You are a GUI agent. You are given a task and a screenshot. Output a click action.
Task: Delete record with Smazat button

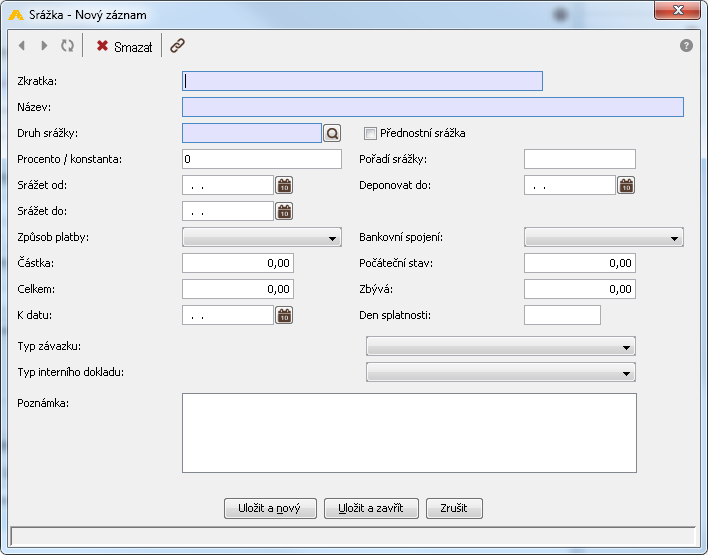(x=124, y=47)
